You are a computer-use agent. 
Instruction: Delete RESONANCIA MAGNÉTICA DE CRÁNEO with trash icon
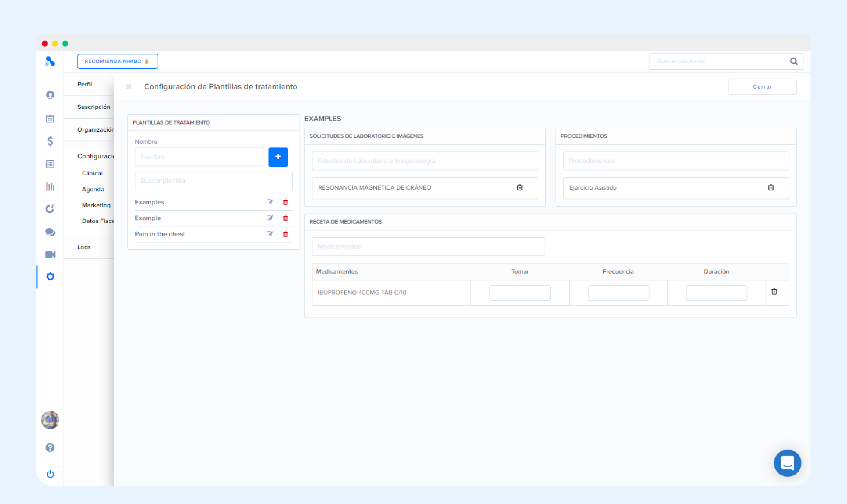(520, 188)
